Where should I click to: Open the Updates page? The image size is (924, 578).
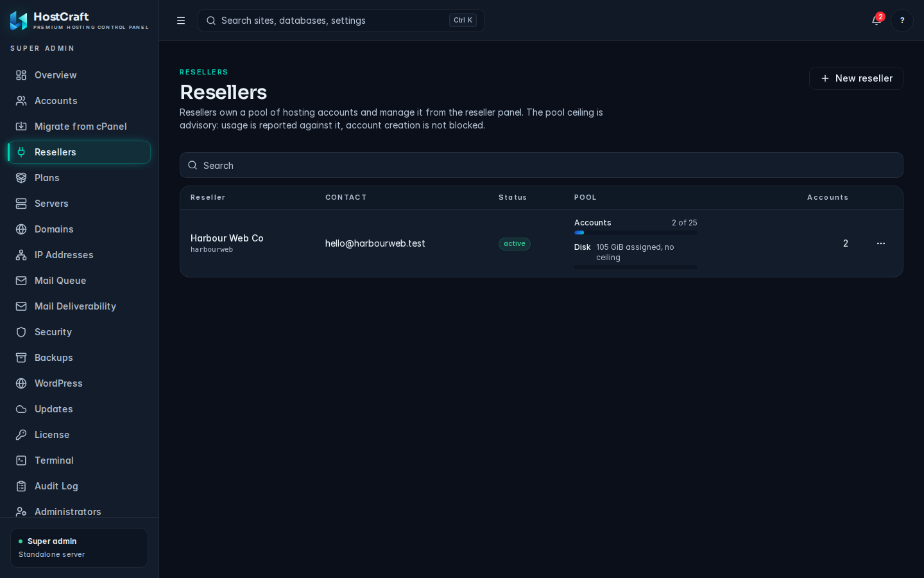pos(79,409)
